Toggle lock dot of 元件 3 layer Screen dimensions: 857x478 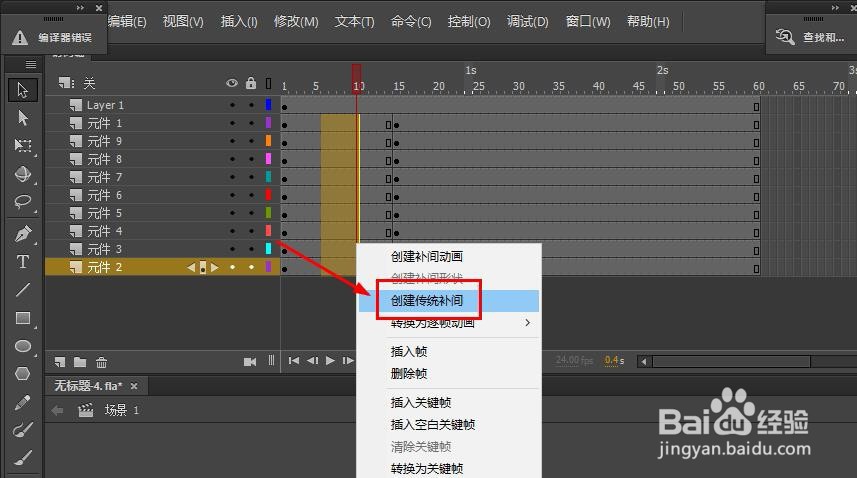251,249
